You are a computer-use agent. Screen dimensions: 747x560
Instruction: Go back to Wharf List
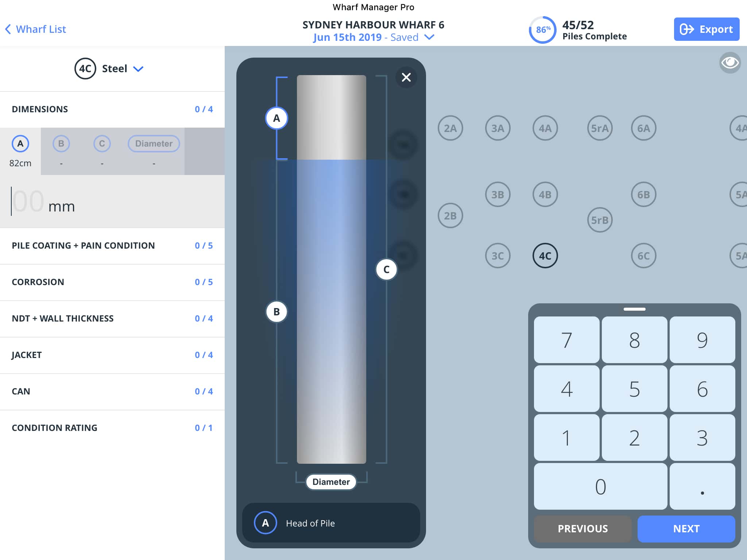(36, 29)
